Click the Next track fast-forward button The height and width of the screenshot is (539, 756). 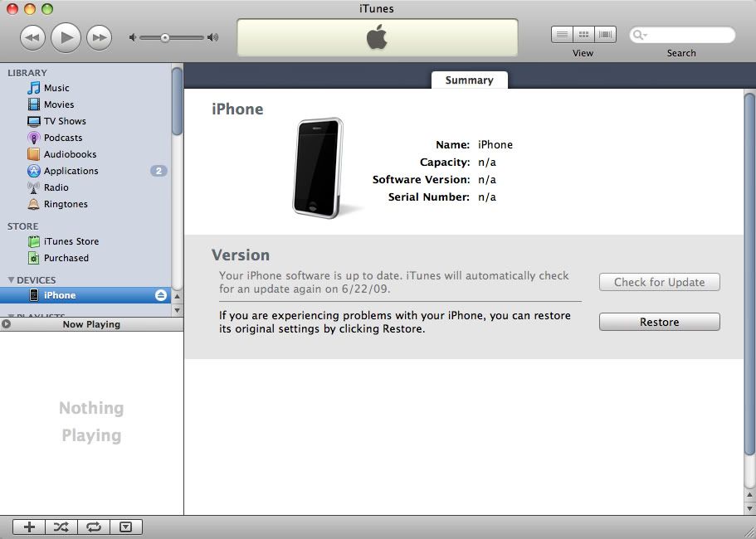[x=100, y=37]
